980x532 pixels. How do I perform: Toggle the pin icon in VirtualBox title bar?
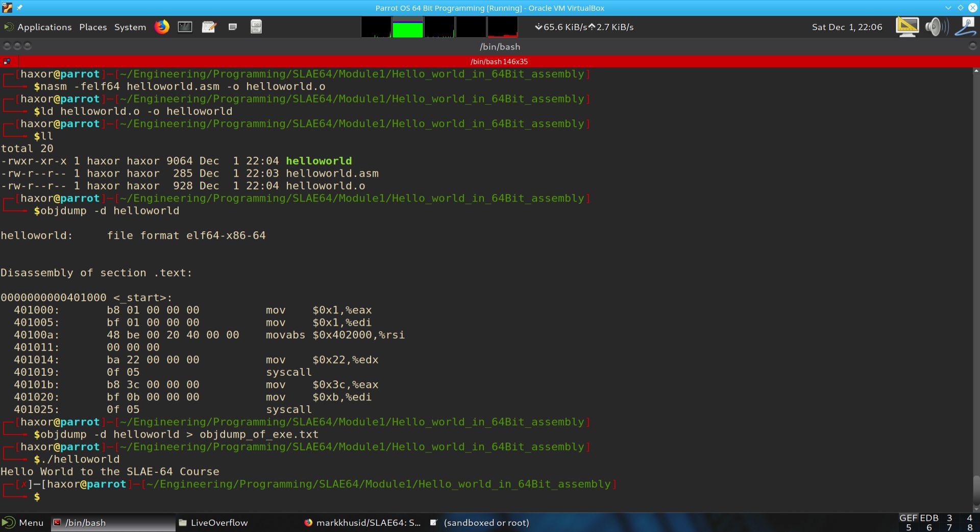19,8
